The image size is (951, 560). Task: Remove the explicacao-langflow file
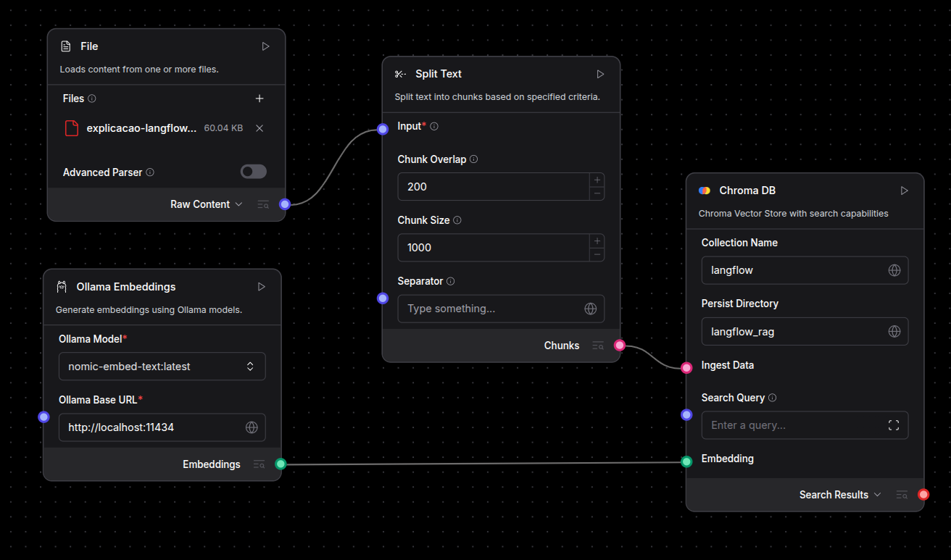tap(259, 128)
